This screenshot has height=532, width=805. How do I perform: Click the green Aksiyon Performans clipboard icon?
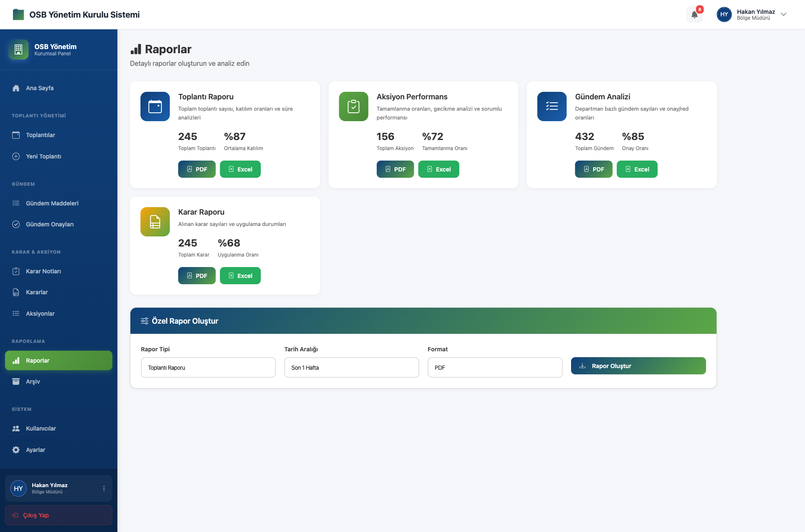click(353, 106)
